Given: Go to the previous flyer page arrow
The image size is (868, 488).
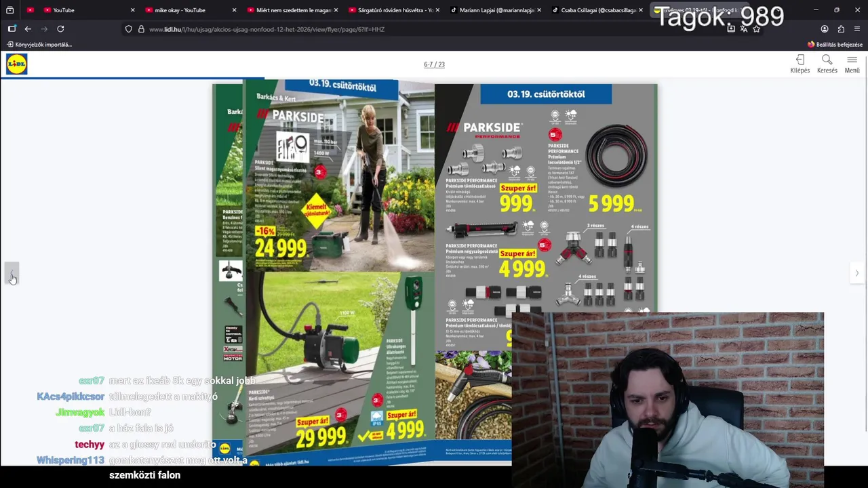Looking at the screenshot, I should 12,273.
